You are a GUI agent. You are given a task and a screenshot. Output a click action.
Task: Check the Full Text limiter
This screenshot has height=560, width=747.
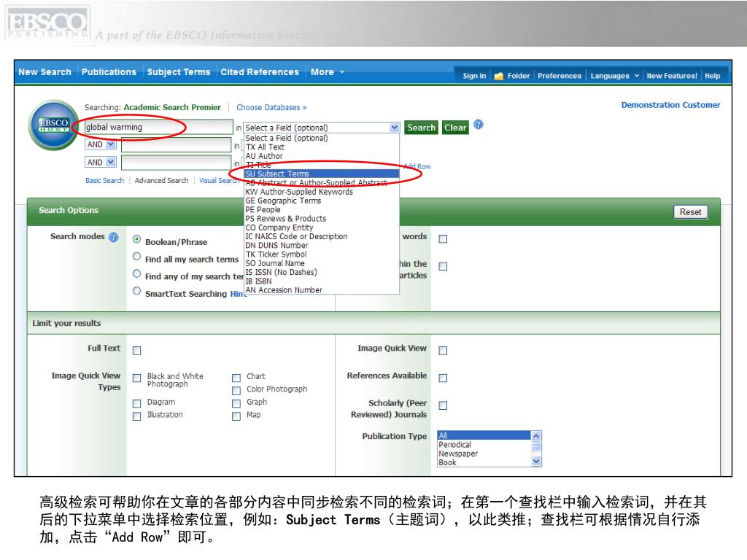pyautogui.click(x=136, y=351)
